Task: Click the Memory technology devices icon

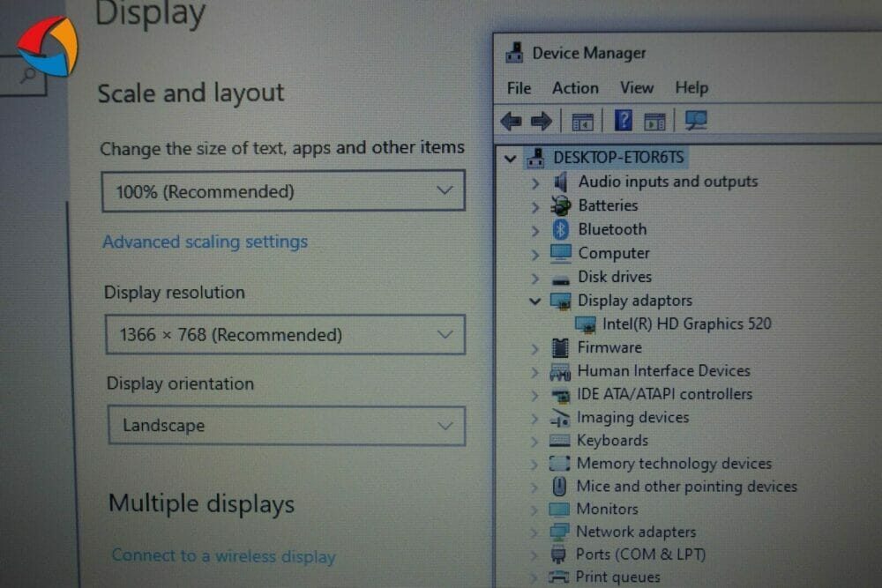Action: pyautogui.click(x=559, y=463)
